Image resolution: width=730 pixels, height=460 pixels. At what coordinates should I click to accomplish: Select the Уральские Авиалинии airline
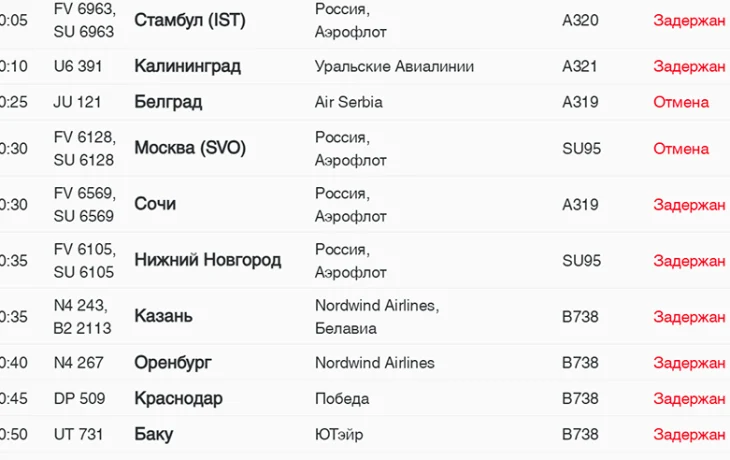coord(394,67)
